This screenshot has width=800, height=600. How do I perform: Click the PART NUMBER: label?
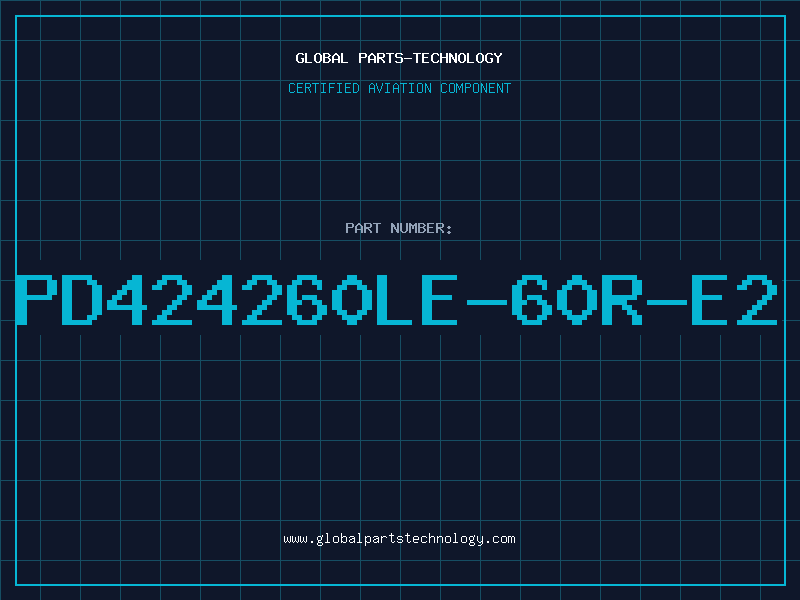click(x=399, y=228)
